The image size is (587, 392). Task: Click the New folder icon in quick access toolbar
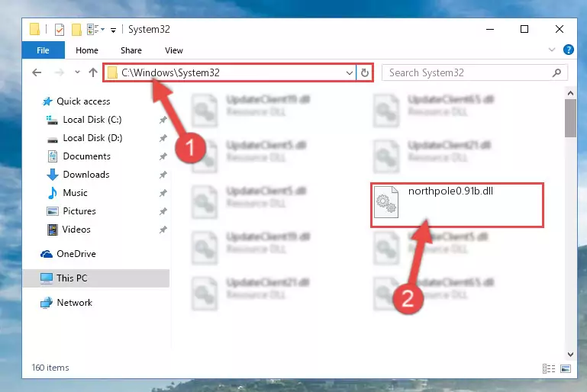[76, 29]
